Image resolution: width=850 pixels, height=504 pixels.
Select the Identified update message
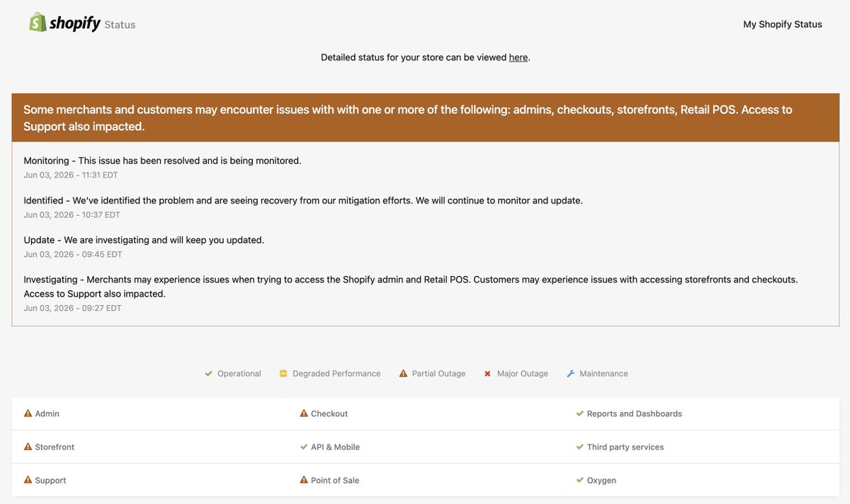[x=303, y=200]
